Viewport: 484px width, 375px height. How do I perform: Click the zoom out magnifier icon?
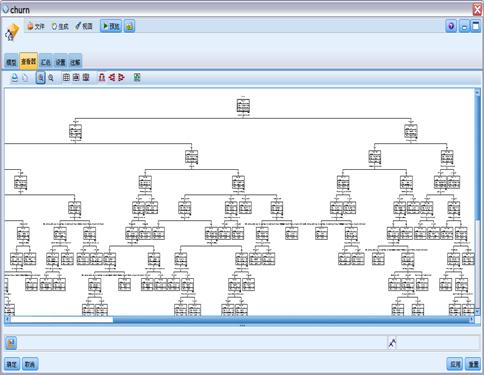click(x=51, y=78)
